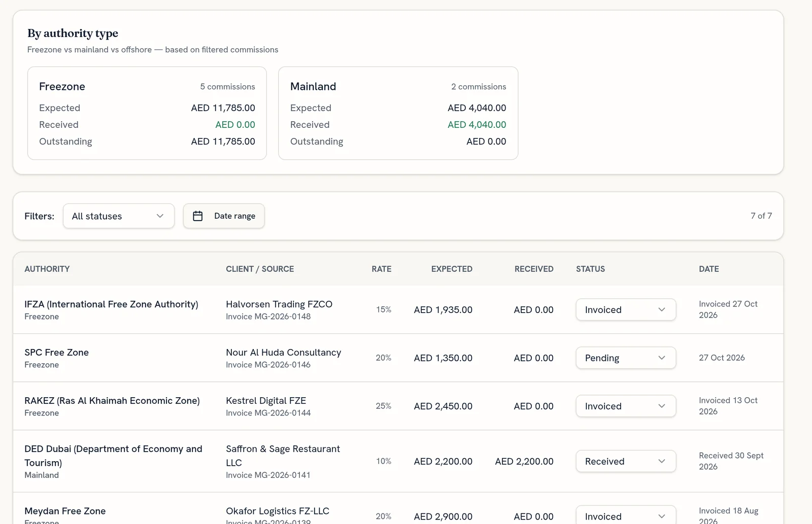
Task: Click the 15% rate value
Action: click(384, 309)
